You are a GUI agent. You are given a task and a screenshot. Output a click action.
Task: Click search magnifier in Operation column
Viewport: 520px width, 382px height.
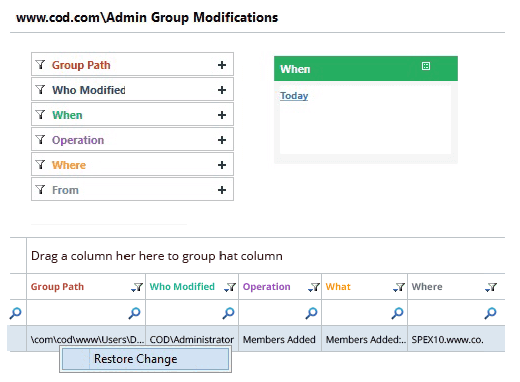[311, 313]
